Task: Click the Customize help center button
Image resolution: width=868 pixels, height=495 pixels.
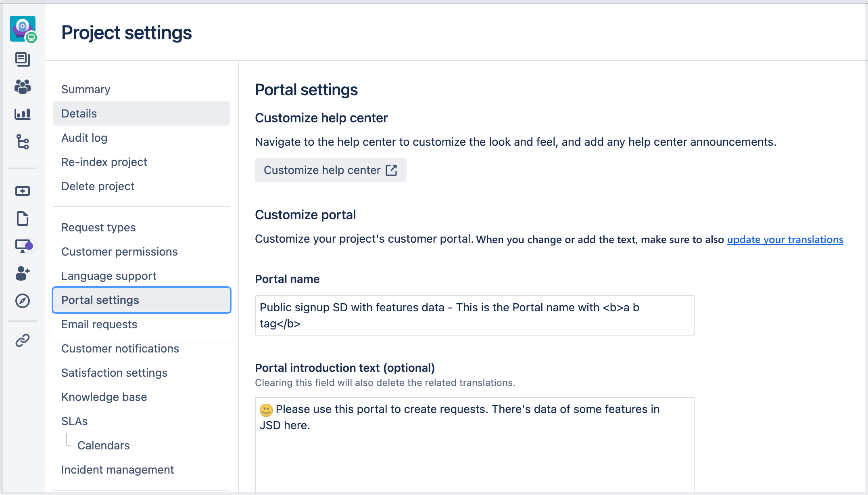Action: click(x=331, y=170)
